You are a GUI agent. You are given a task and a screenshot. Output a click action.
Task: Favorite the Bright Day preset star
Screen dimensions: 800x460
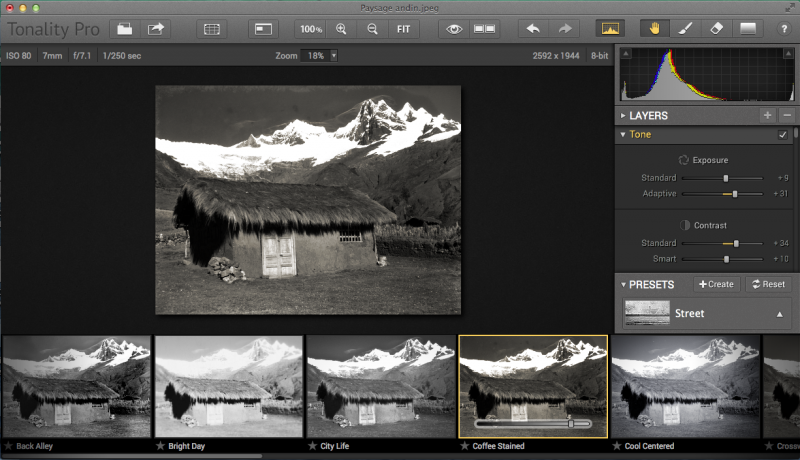point(160,446)
